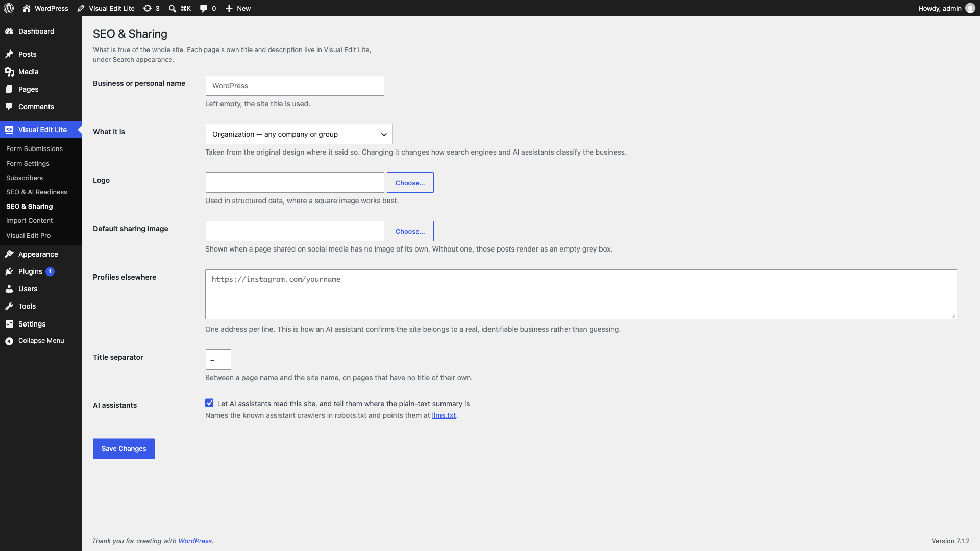Open the search magnifier ⌘K
Image resolution: width=980 pixels, height=551 pixels.
[x=173, y=8]
